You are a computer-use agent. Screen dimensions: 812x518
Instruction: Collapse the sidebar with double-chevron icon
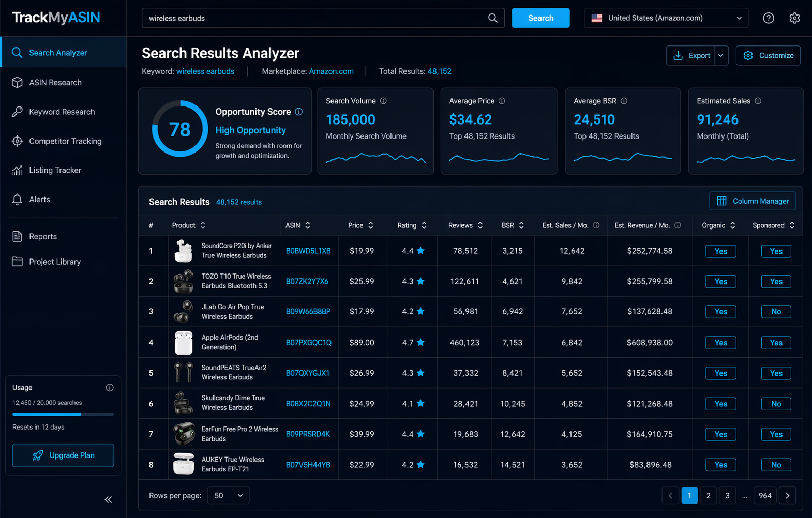pos(108,499)
